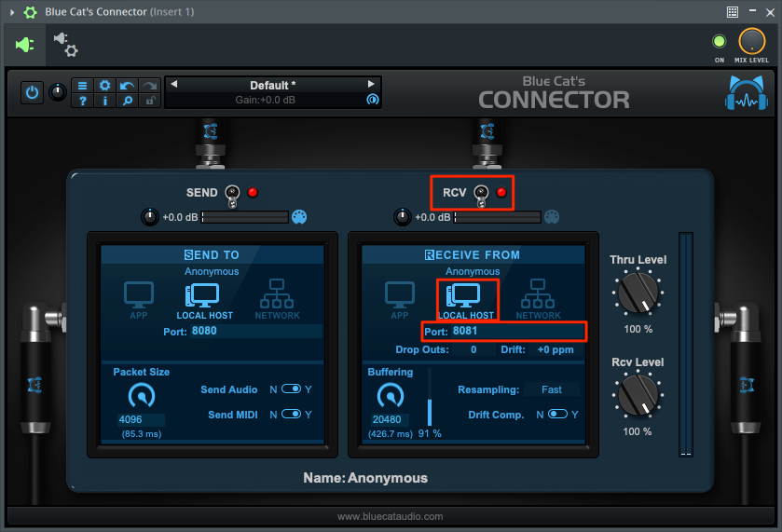Viewport: 782px width, 532px height.
Task: Select next preset arrow
Action: click(x=371, y=84)
